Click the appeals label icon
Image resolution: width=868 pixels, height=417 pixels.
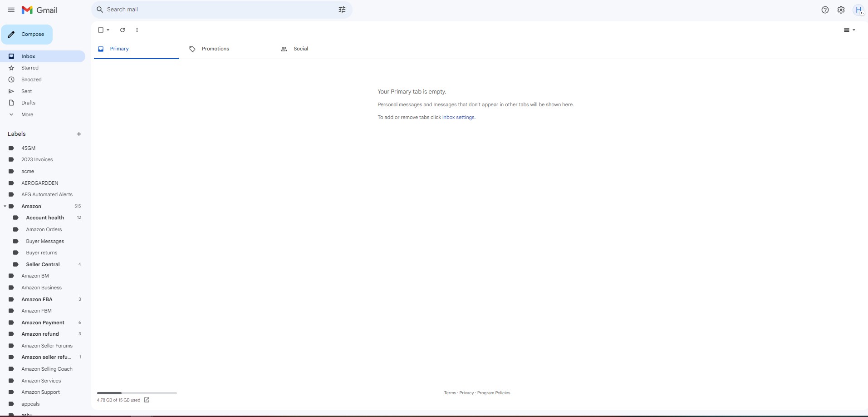pos(11,404)
